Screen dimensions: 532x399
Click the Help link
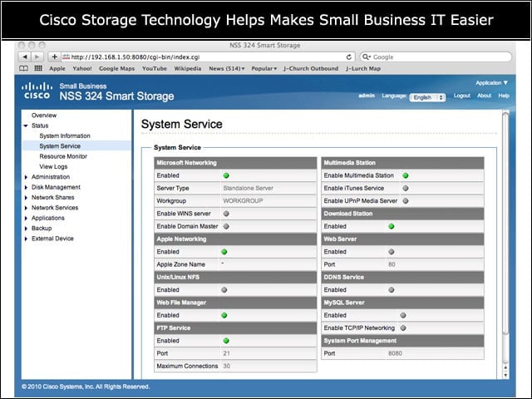504,96
